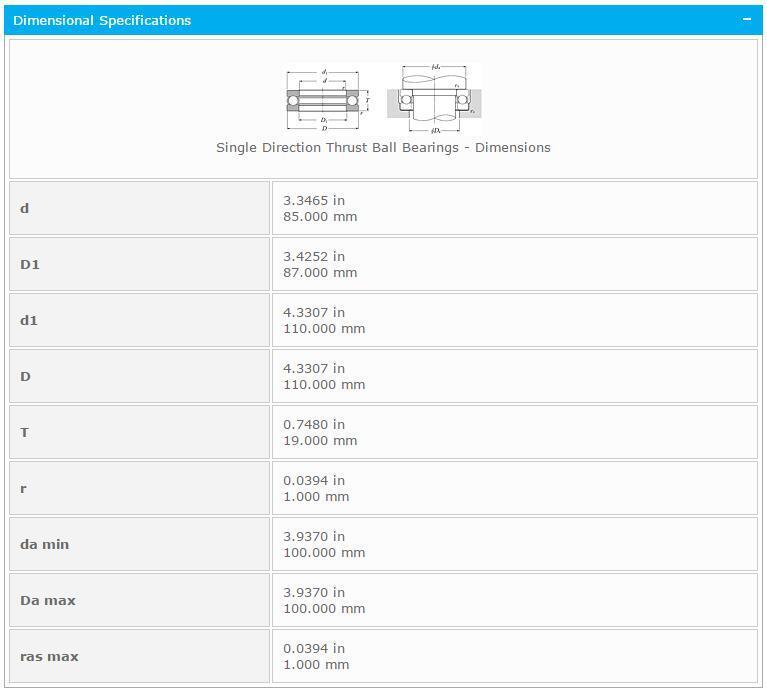This screenshot has width=767, height=695.
Task: Click the 87.000 mm value
Action: pyautogui.click(x=320, y=273)
